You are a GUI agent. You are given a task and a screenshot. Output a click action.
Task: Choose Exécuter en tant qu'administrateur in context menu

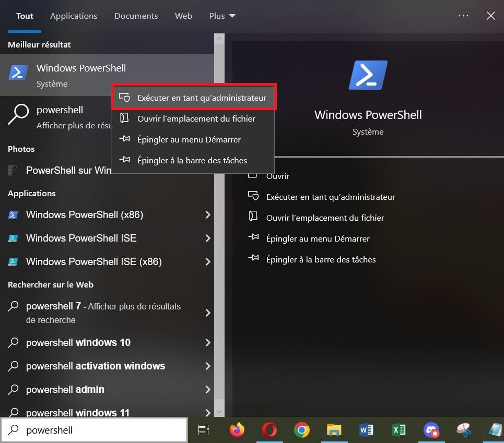pyautogui.click(x=193, y=97)
